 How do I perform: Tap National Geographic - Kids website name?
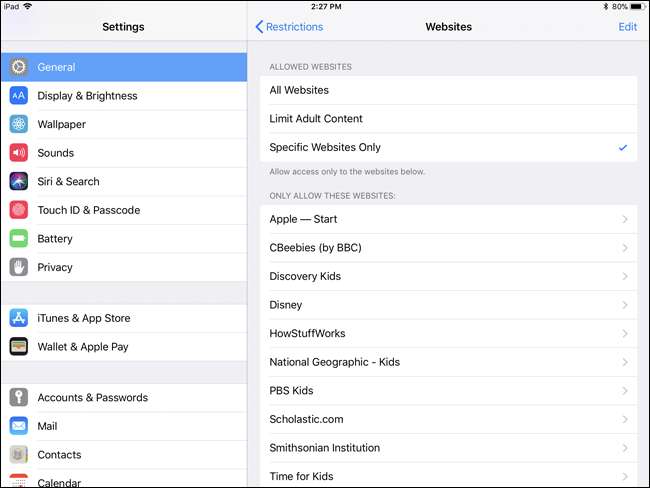click(x=335, y=362)
